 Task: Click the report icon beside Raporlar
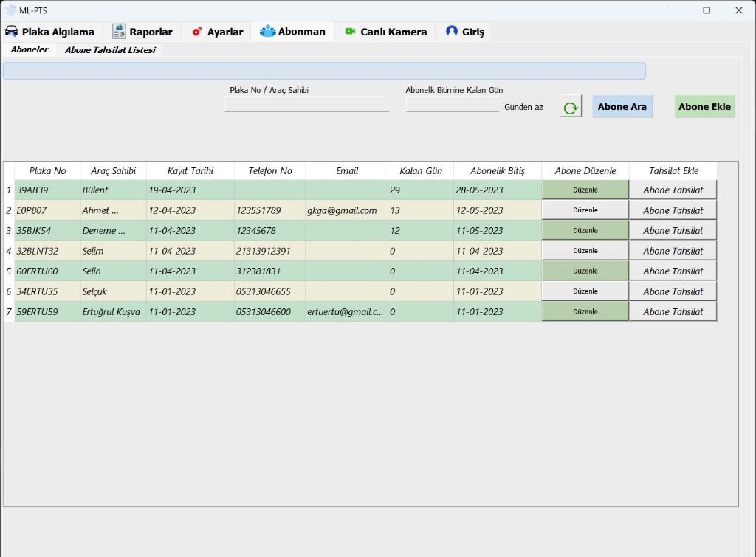coord(119,31)
